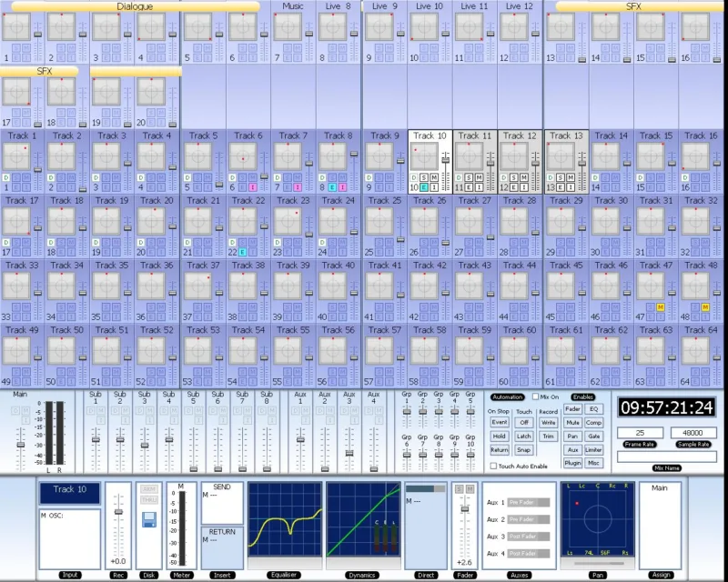Click the pan pad of Track 6

point(243,156)
